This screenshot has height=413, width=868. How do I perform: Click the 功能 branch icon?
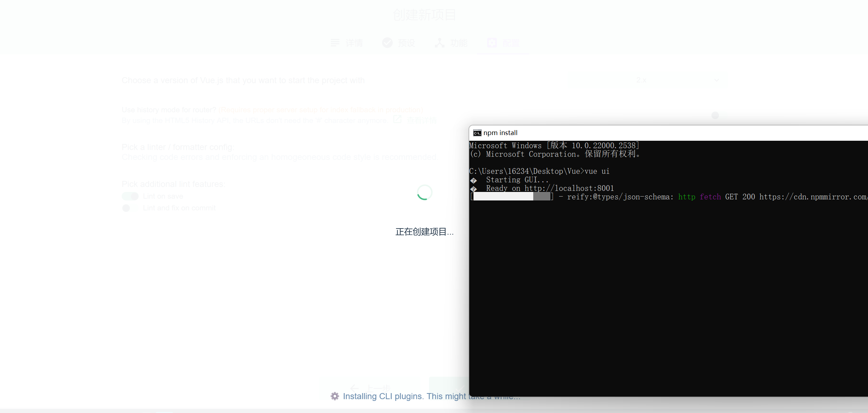(440, 43)
